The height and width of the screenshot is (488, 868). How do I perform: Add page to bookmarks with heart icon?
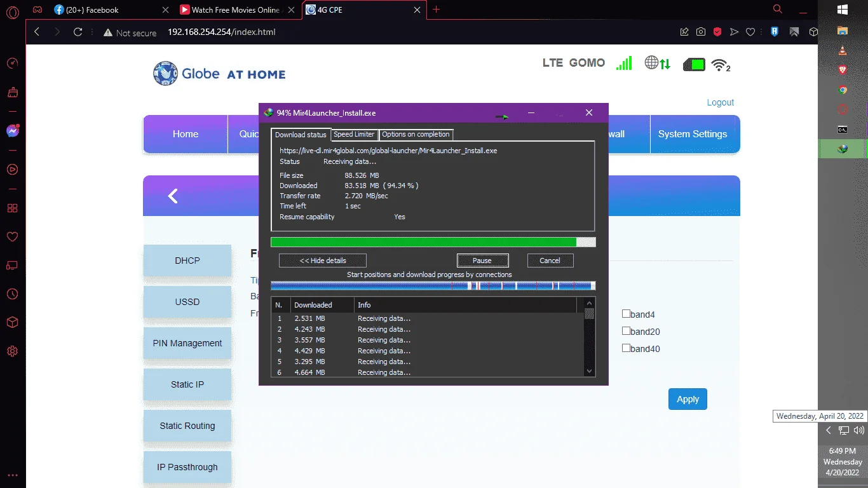click(750, 32)
